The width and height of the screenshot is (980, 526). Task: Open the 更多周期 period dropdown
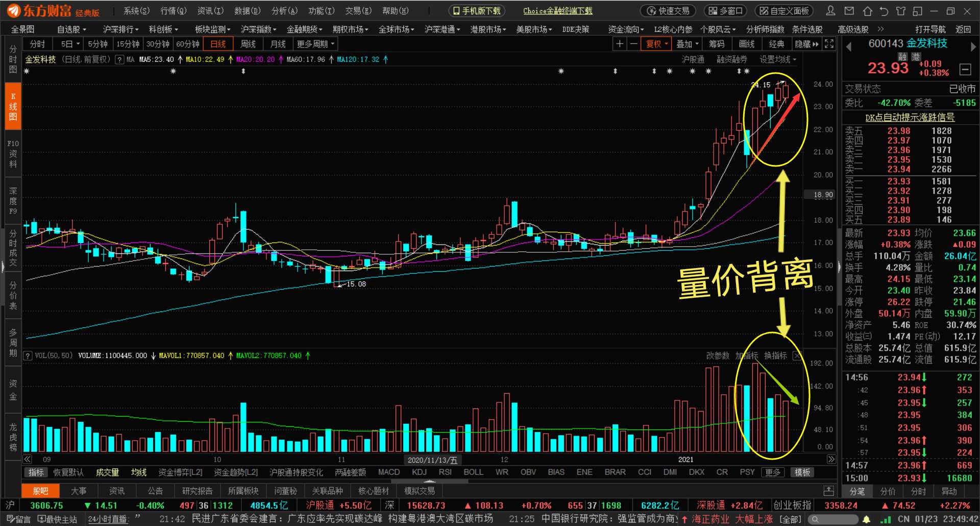coord(315,44)
